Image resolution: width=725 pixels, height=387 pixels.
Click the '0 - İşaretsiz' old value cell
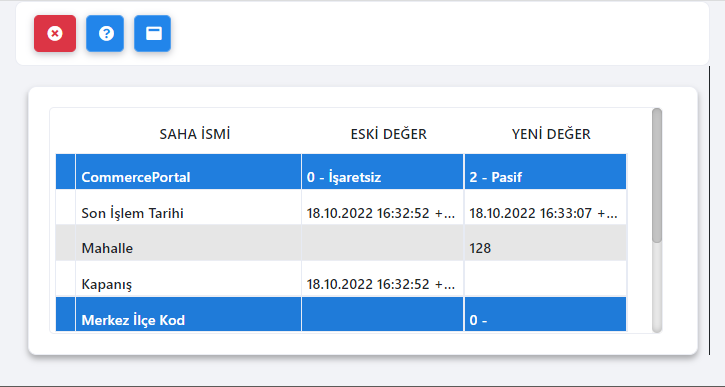tap(382, 172)
